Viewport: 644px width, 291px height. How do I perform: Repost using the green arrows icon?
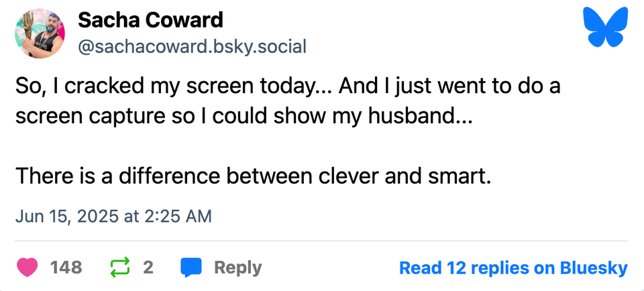point(120,267)
